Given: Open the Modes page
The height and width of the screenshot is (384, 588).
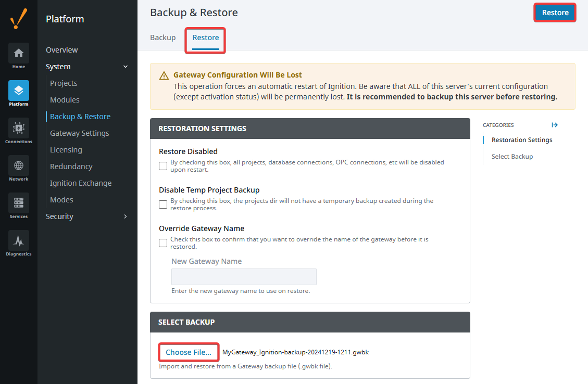Looking at the screenshot, I should pos(61,200).
